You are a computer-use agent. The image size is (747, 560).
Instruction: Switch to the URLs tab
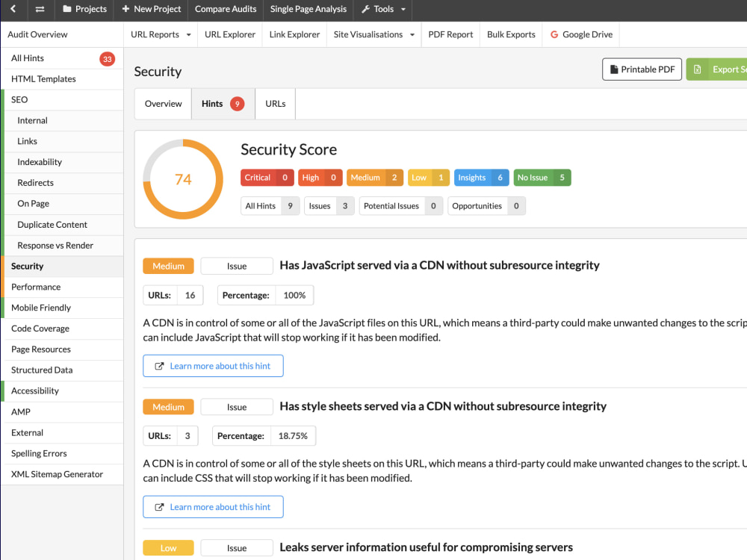click(x=276, y=103)
